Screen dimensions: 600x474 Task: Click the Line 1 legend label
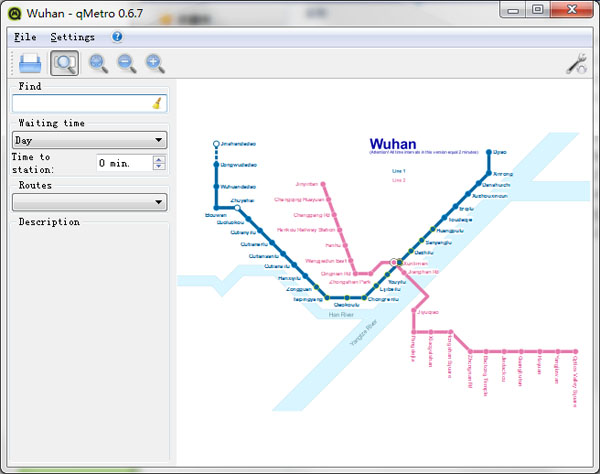(399, 171)
